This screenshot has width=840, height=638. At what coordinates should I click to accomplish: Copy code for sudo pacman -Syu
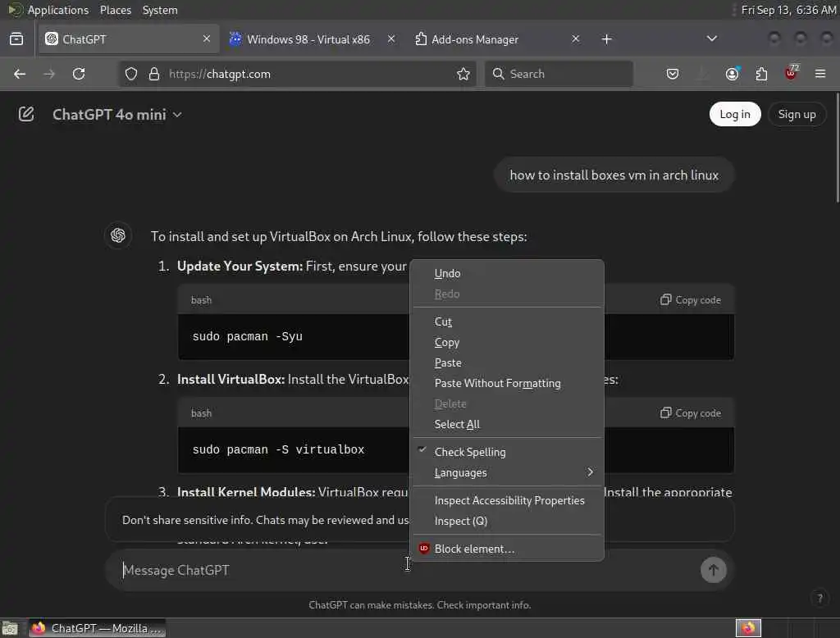691,300
